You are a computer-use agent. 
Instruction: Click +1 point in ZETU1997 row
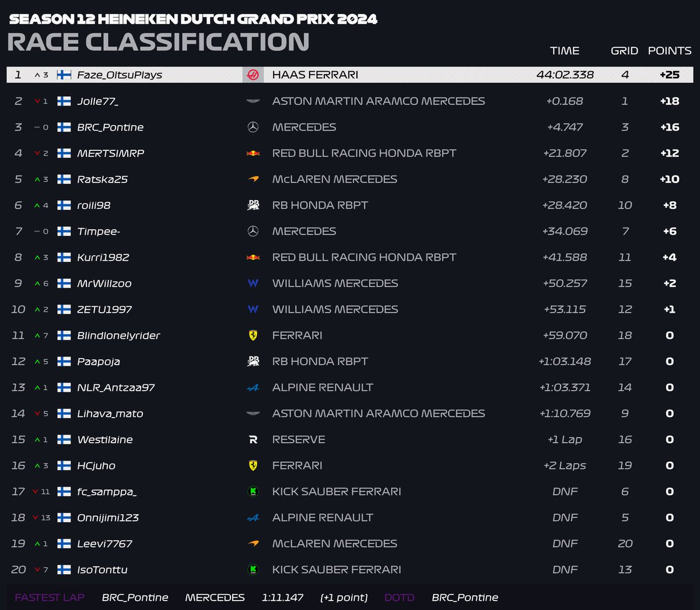670,309
